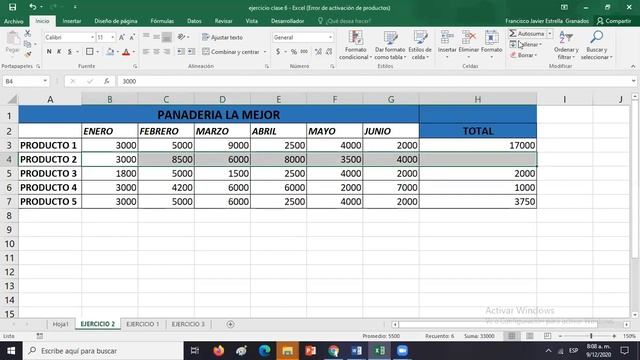Increase decimal places
Viewport: 640px width, 360px height.
[318, 52]
